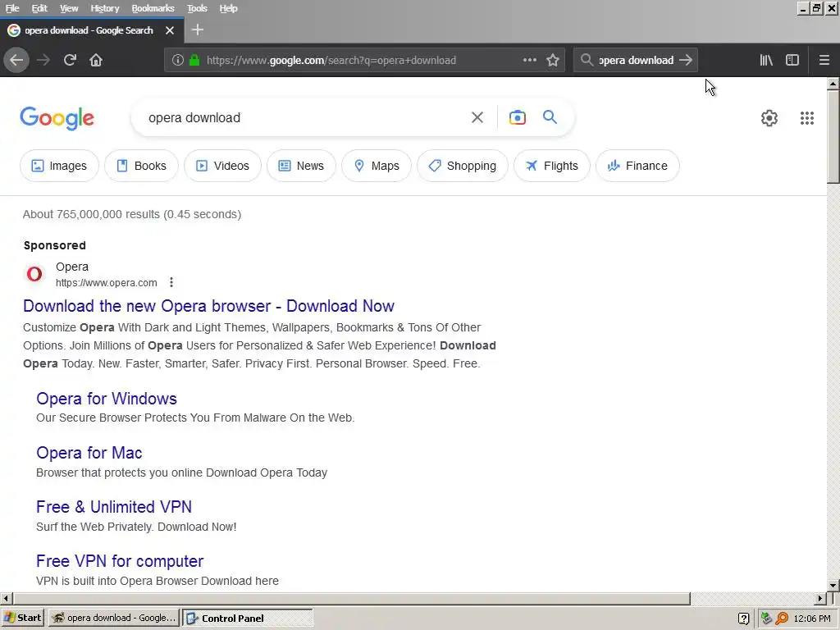840x630 pixels.
Task: Click the https://www.opera.com URL text
Action: [x=107, y=283]
